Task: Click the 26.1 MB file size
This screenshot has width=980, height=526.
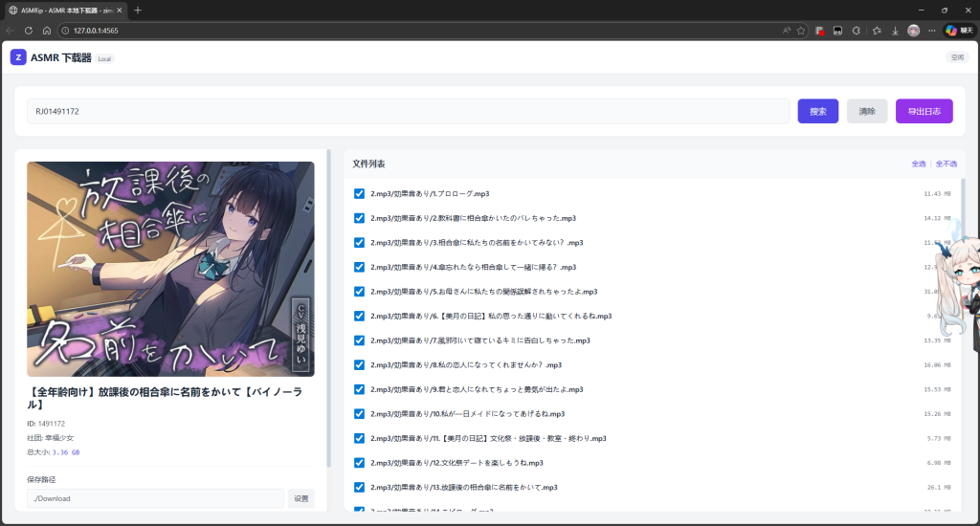Action: (x=939, y=488)
